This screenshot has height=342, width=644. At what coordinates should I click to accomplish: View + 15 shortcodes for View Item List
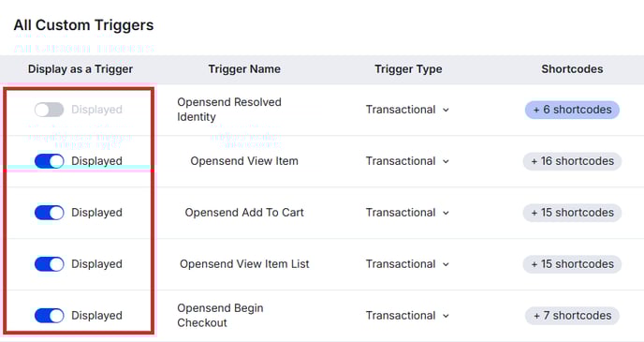click(572, 264)
